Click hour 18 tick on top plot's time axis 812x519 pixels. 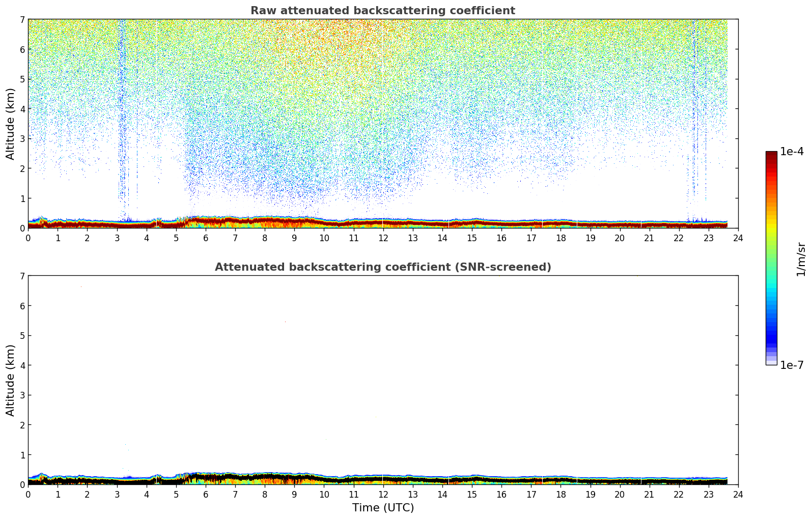pyautogui.click(x=561, y=238)
